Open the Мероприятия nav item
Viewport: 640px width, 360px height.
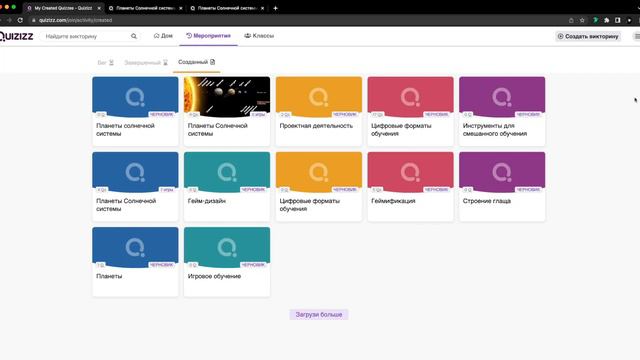(x=209, y=36)
